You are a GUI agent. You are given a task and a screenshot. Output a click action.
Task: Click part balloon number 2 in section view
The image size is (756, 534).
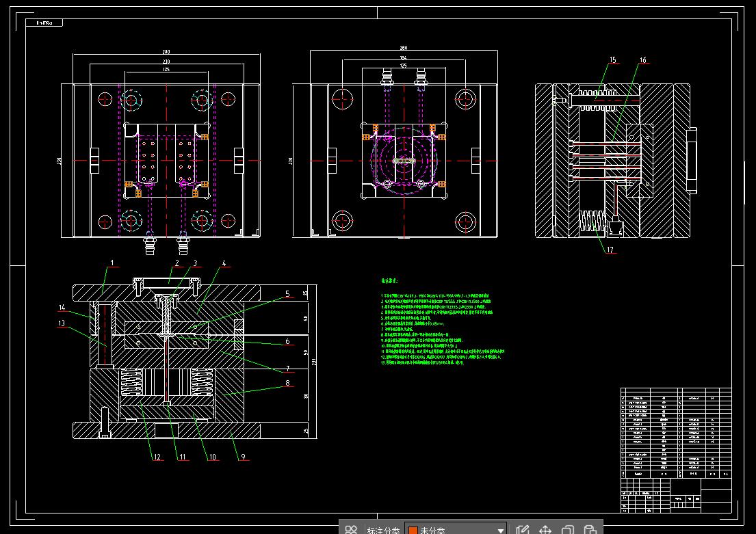click(177, 263)
